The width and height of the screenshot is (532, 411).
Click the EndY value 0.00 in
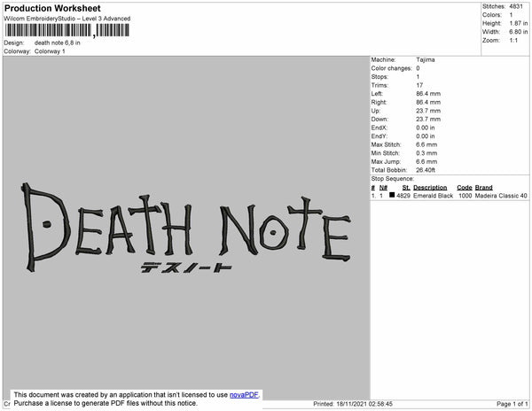[x=425, y=136]
